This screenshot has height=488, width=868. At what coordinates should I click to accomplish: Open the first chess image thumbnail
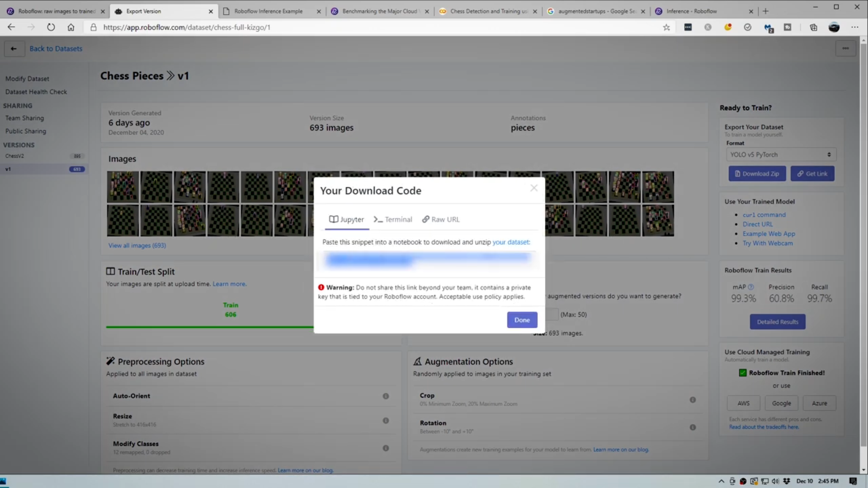click(123, 187)
